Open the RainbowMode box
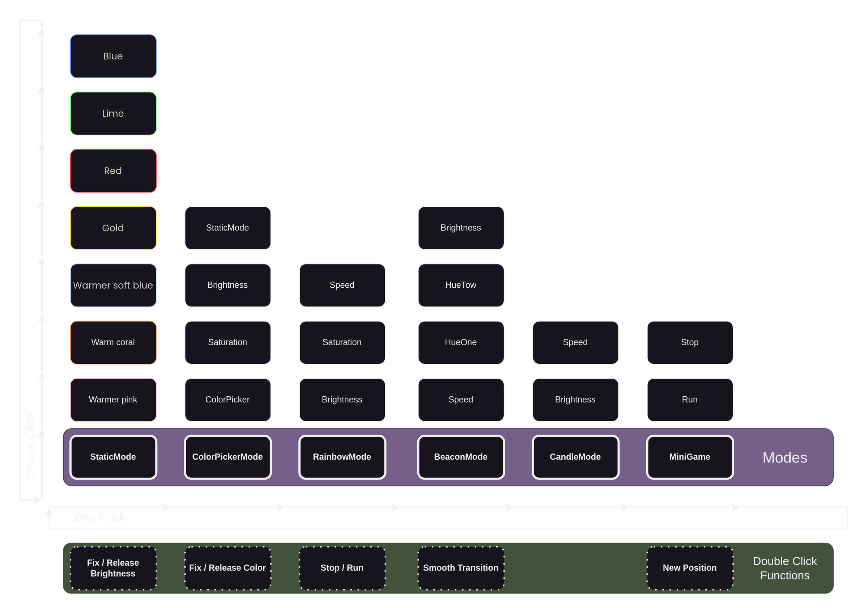 tap(342, 457)
